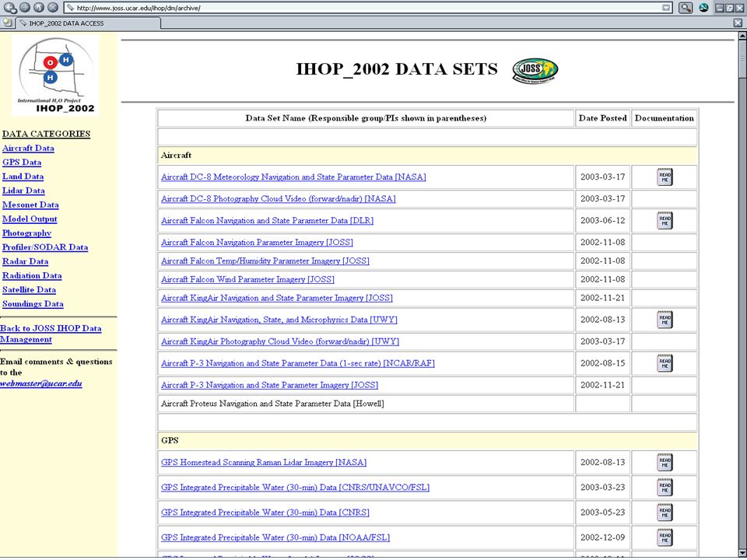Image resolution: width=747 pixels, height=560 pixels.
Task: Click the Documentation column header
Action: click(665, 118)
